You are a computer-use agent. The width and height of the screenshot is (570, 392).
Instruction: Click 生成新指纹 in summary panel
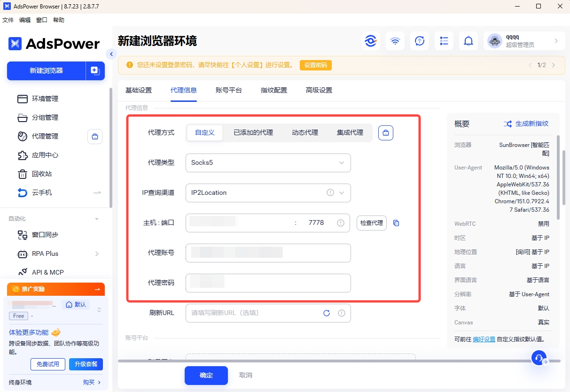coord(526,124)
